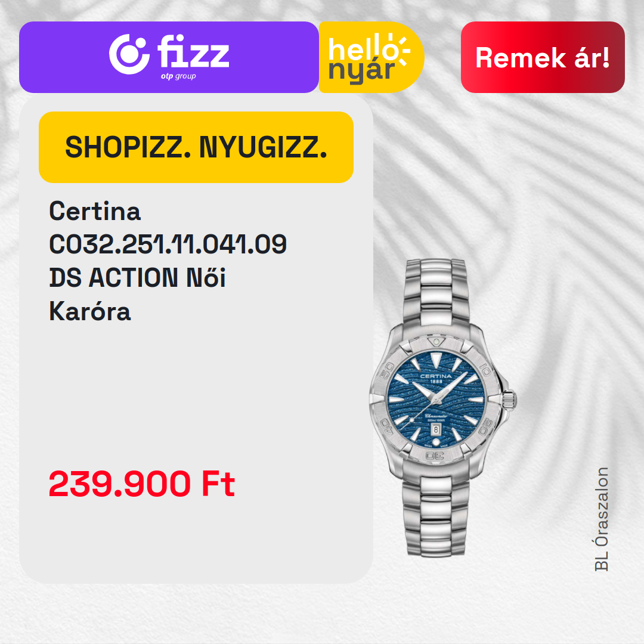Click the Karóra word
The height and width of the screenshot is (644, 644).
click(89, 311)
